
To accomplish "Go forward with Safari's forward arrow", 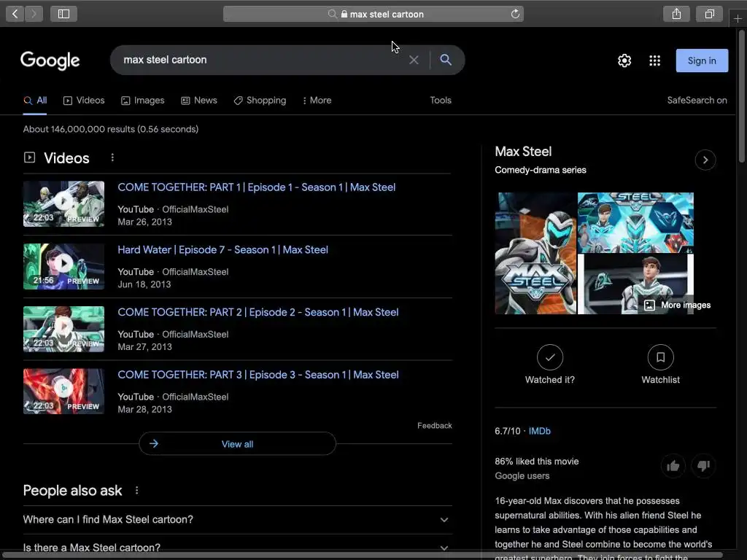I will tap(34, 14).
